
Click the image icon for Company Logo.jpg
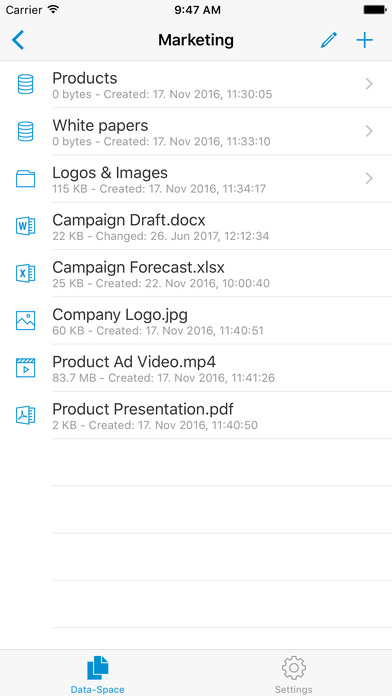tap(25, 320)
